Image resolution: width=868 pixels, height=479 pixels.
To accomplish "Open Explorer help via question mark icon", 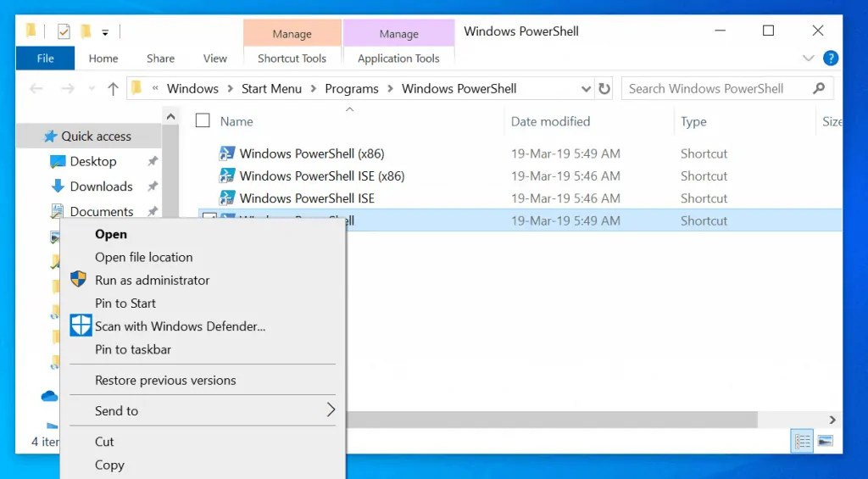I will 831,58.
